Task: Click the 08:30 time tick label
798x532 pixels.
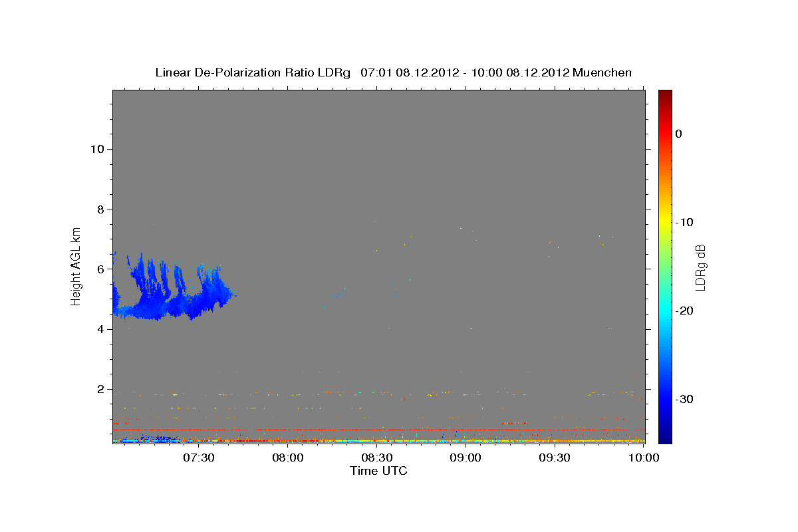Action: 376,458
